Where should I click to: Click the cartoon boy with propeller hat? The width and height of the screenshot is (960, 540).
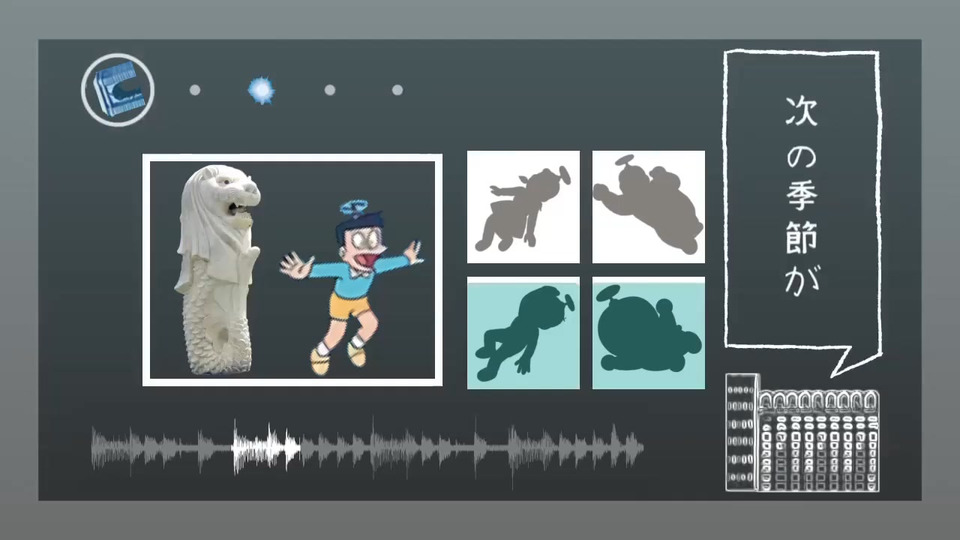pos(351,286)
